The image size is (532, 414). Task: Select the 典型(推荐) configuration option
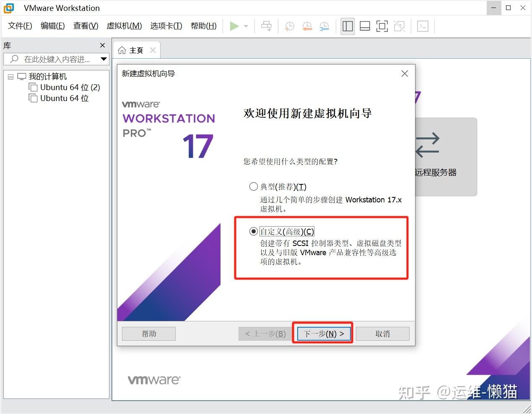253,186
